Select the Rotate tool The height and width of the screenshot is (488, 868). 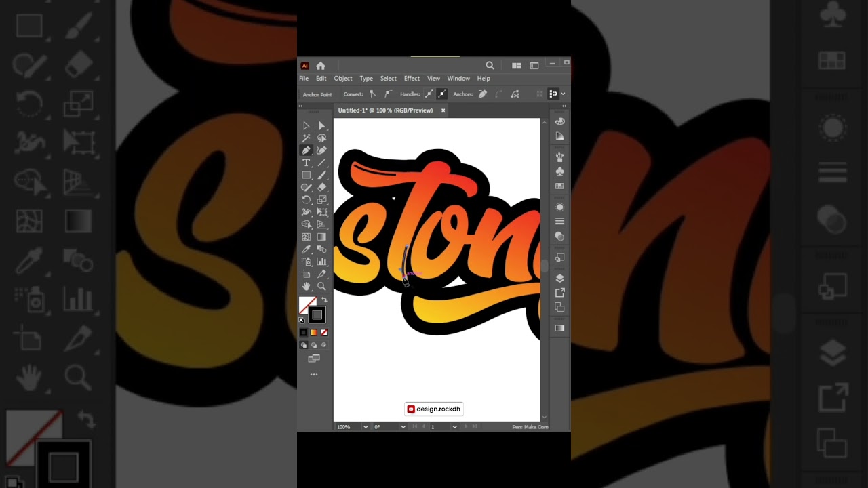(307, 199)
